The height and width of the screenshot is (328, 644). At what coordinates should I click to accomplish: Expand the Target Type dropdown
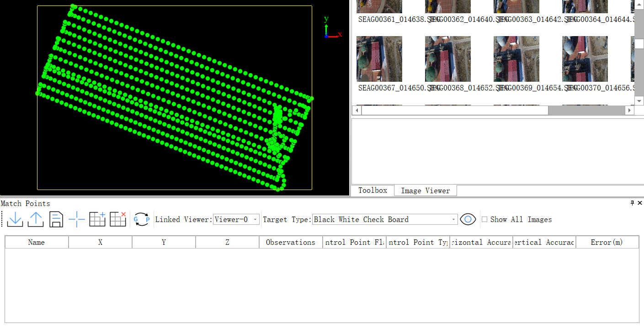385,220
